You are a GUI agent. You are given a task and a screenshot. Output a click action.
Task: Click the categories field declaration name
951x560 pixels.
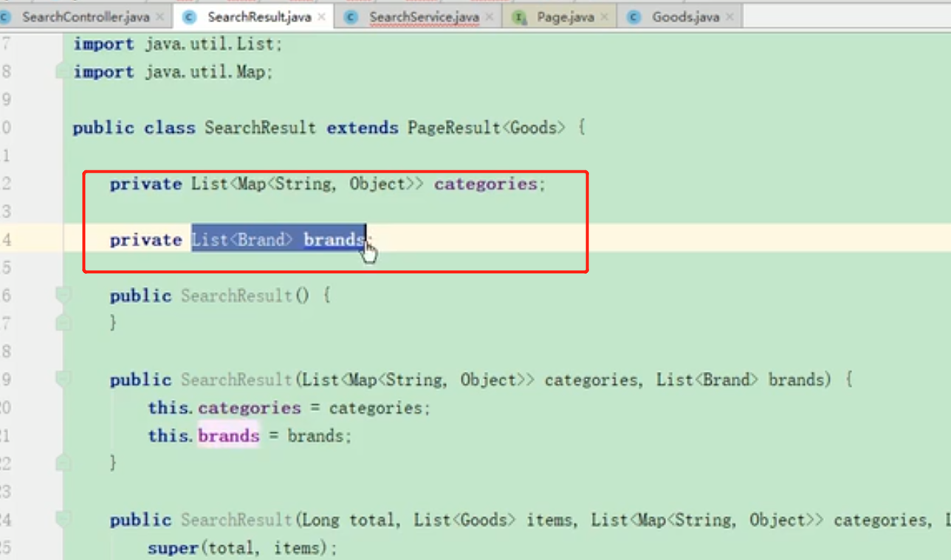(486, 184)
